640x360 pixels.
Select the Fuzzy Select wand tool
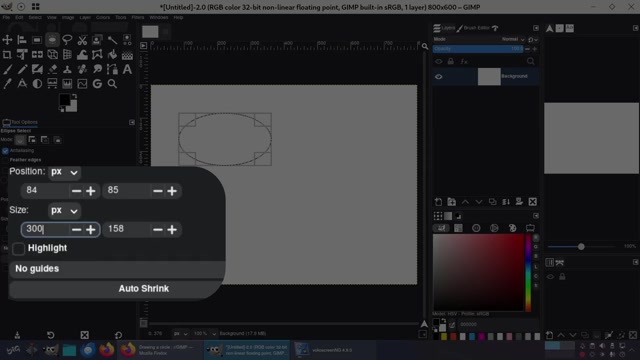(x=112, y=40)
